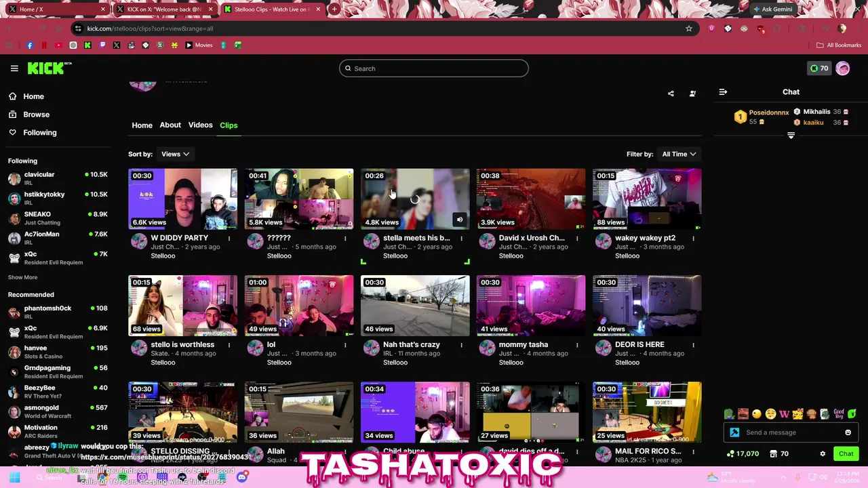The height and width of the screenshot is (488, 868).
Task: Open the YouTube bookmark
Action: pos(58,45)
